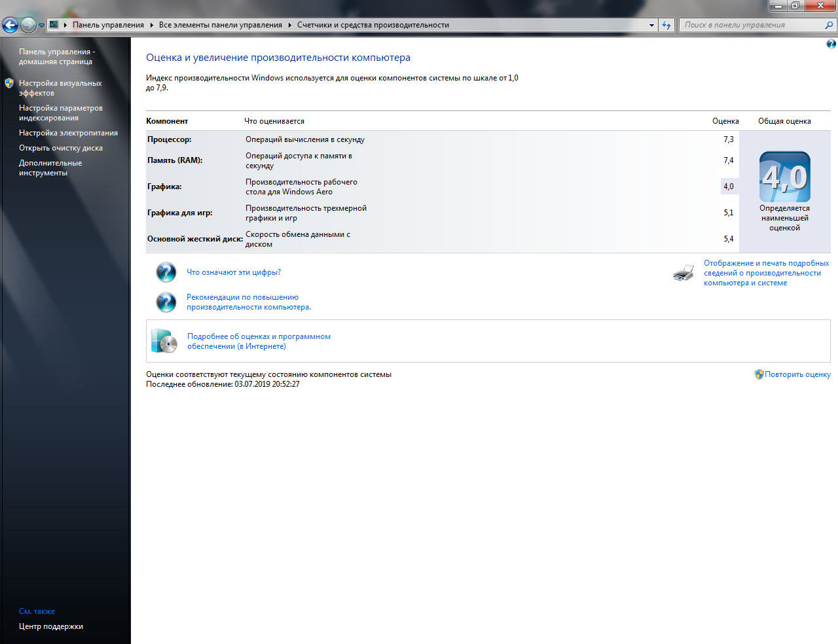Click the shield icon beside Настройка визуальных эффектов

click(x=9, y=83)
